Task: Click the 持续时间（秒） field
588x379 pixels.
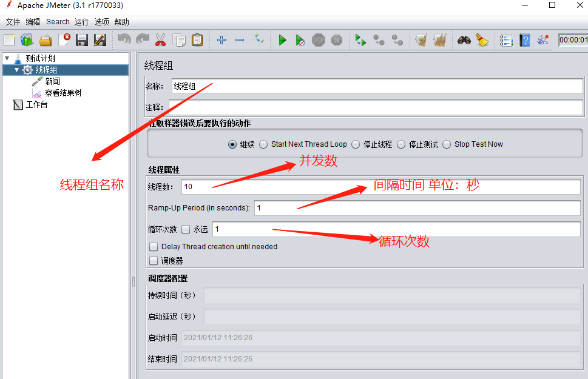Action: (x=392, y=295)
